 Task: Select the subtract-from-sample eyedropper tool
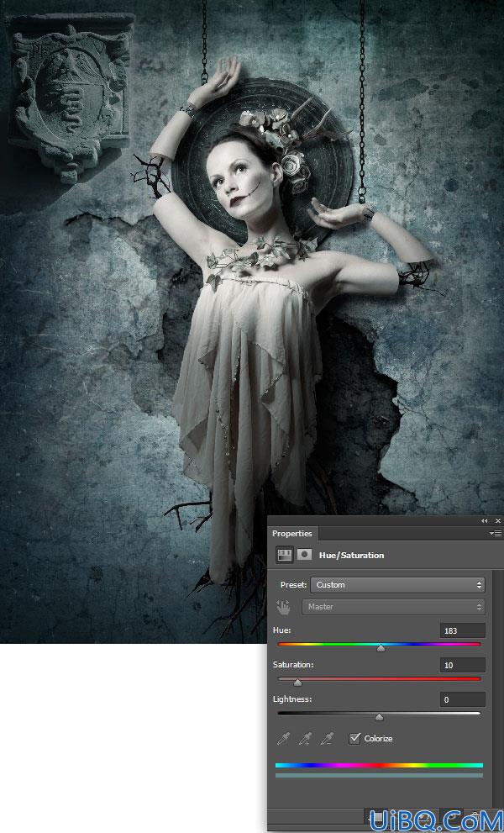pos(328,739)
